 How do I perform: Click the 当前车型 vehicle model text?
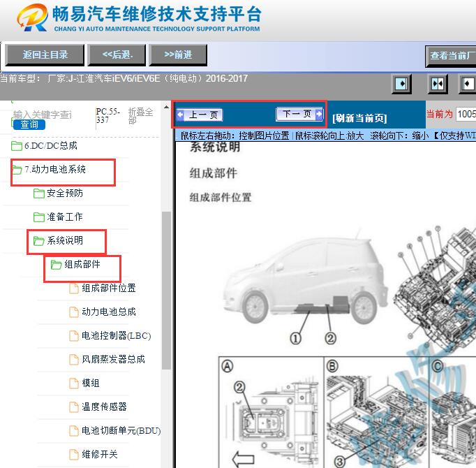click(124, 79)
